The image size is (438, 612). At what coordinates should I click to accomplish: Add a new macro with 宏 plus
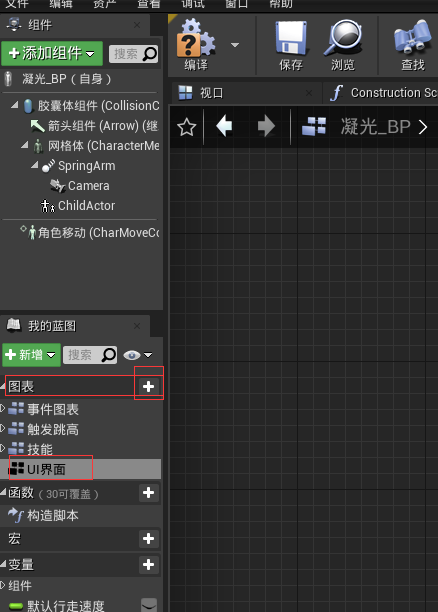point(148,539)
